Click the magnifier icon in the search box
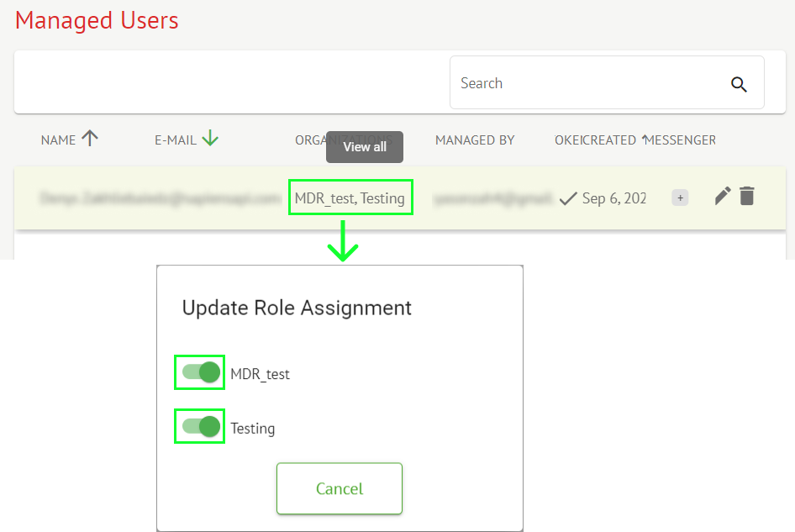Viewport: 795px width, 532px height. tap(739, 84)
